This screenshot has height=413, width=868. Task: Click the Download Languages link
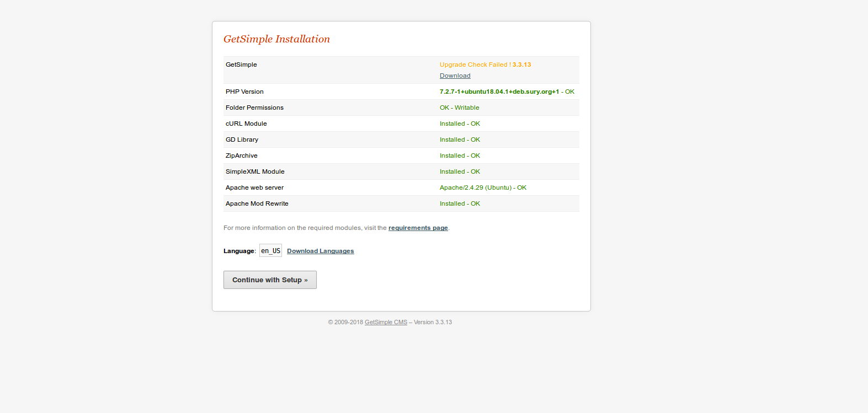coord(320,251)
